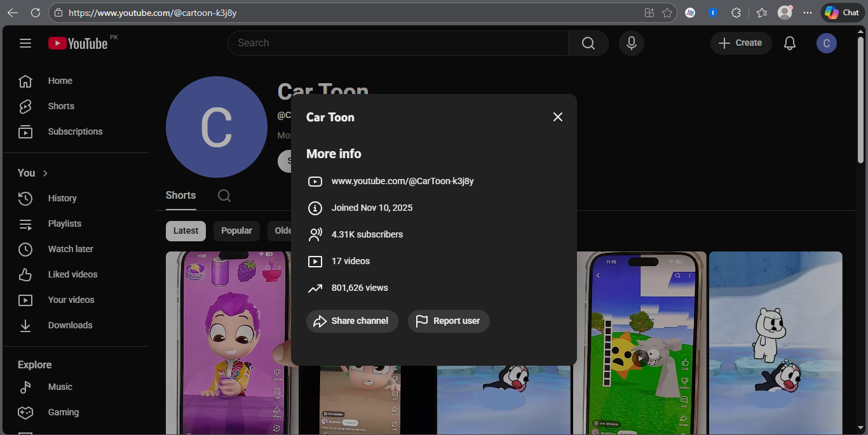Screen dimensions: 868x435
Task: Click the YouTube logo
Action: (x=78, y=43)
